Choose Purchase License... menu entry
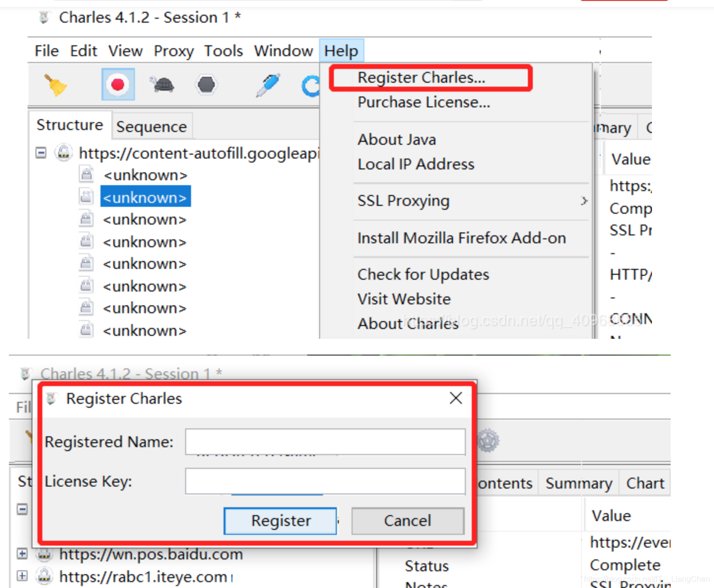714x588 pixels. pos(423,102)
